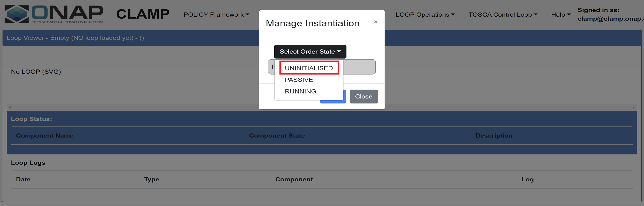Close the Manage Instantiation dialog via X
This screenshot has height=206, width=644.
pos(375,22)
